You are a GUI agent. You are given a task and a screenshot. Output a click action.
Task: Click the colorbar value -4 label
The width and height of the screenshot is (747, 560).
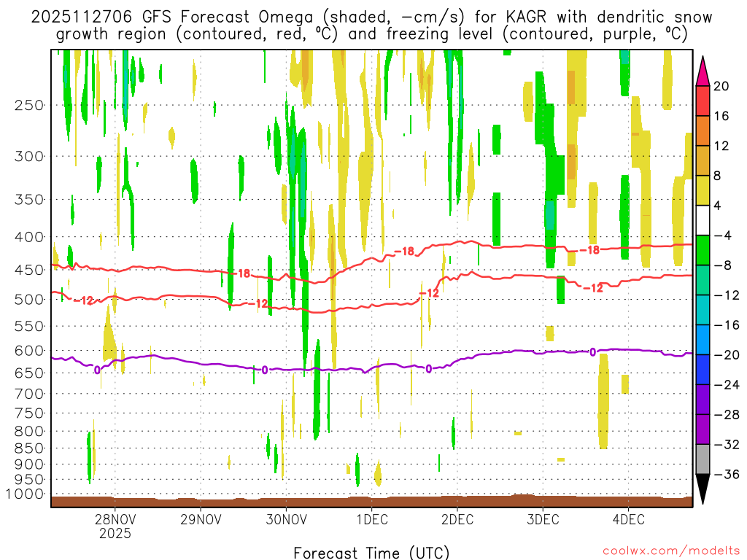pos(723,236)
